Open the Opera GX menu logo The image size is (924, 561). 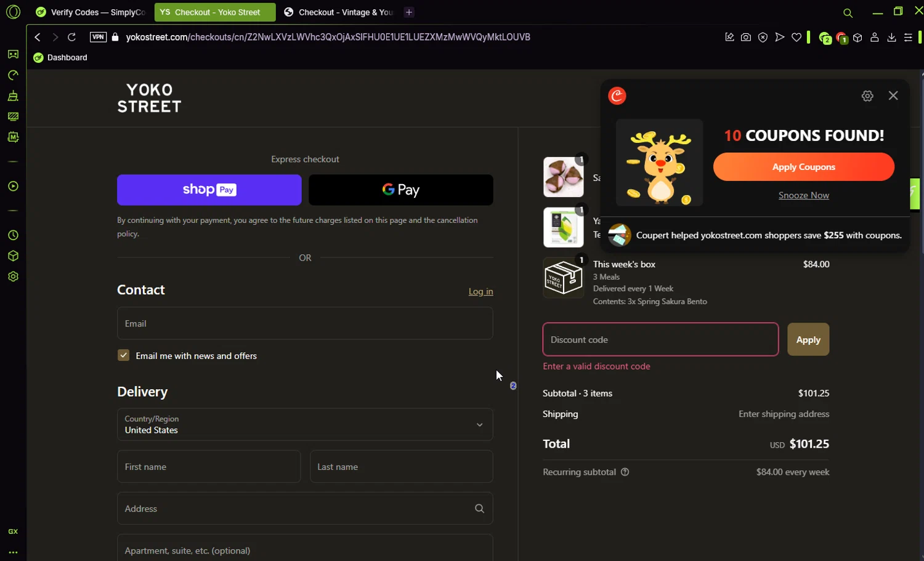pyautogui.click(x=13, y=12)
